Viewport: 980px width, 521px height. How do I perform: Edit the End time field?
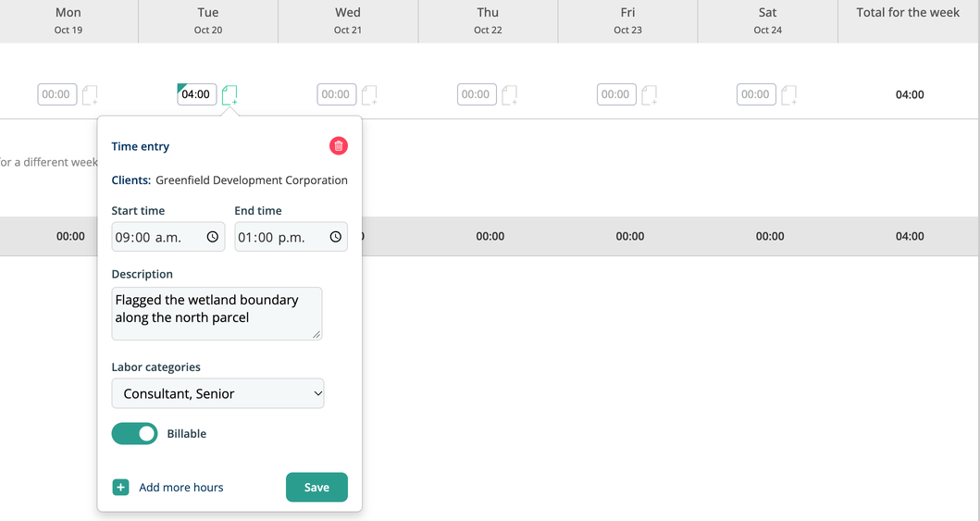tap(292, 237)
